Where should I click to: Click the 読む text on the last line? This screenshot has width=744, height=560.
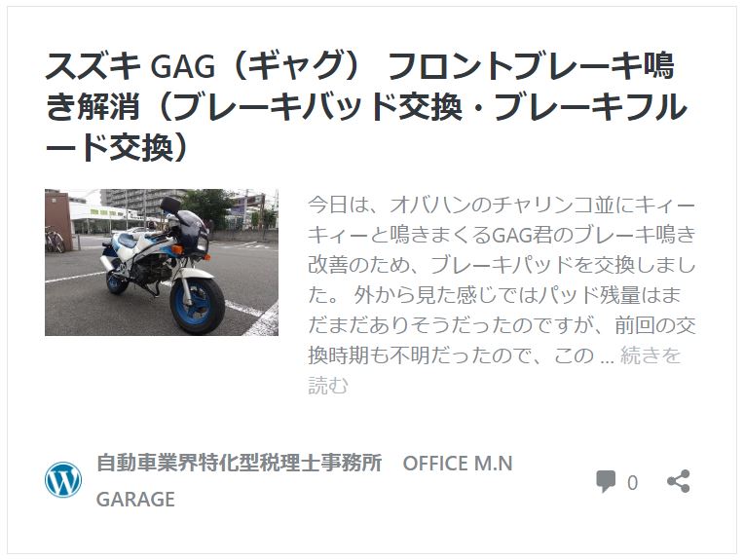coord(328,385)
